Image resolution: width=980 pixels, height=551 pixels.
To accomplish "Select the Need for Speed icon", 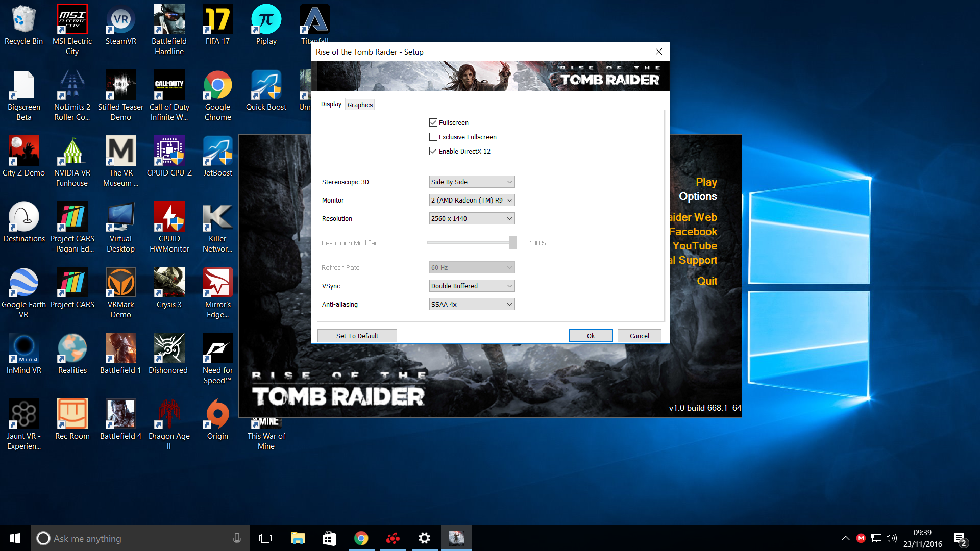I will tap(217, 359).
